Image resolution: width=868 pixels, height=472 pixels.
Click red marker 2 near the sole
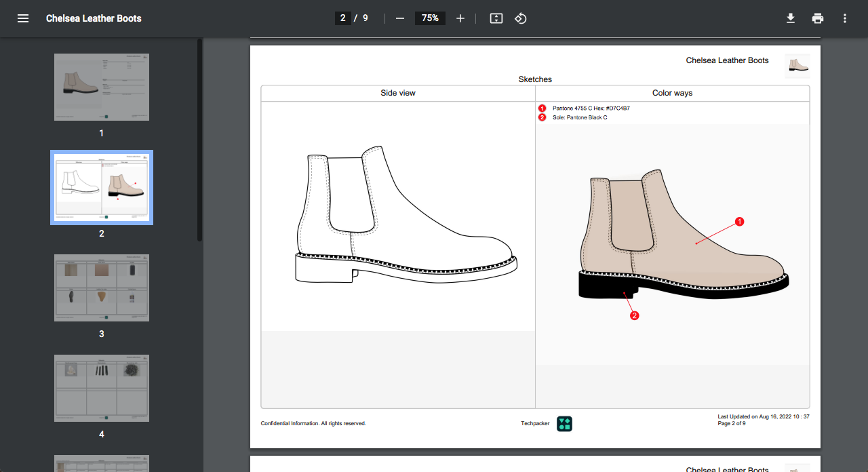point(635,315)
